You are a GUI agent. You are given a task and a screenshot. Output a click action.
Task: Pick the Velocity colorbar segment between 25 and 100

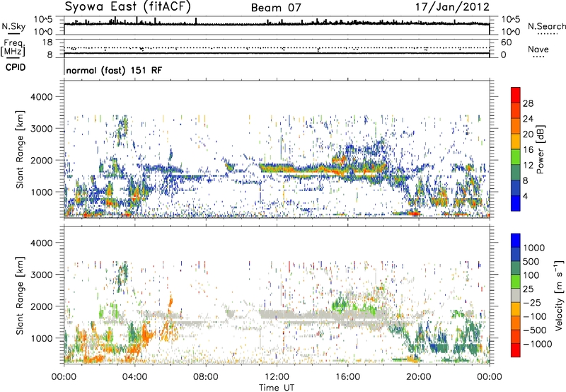tap(516, 282)
